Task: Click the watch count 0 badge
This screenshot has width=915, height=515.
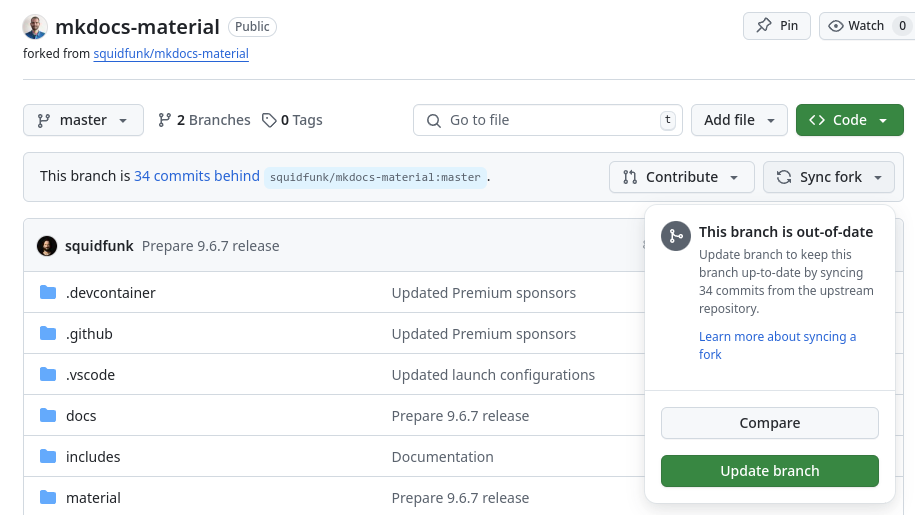Action: 902,26
